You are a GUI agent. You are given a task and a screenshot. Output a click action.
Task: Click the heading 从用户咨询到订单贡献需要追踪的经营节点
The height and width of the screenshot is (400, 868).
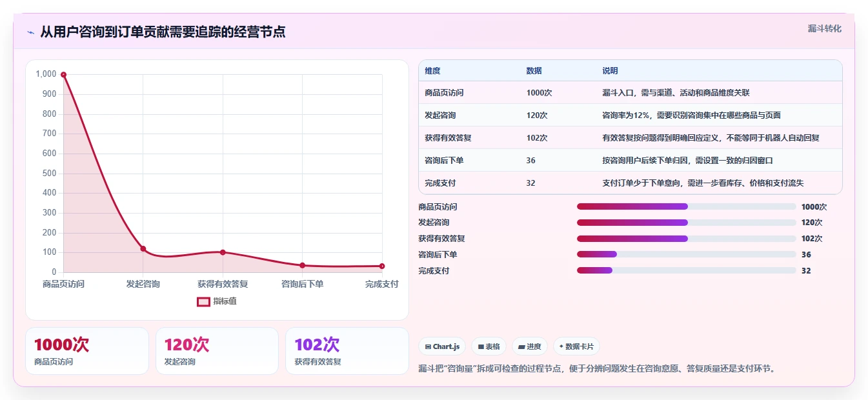pyautogui.click(x=163, y=32)
